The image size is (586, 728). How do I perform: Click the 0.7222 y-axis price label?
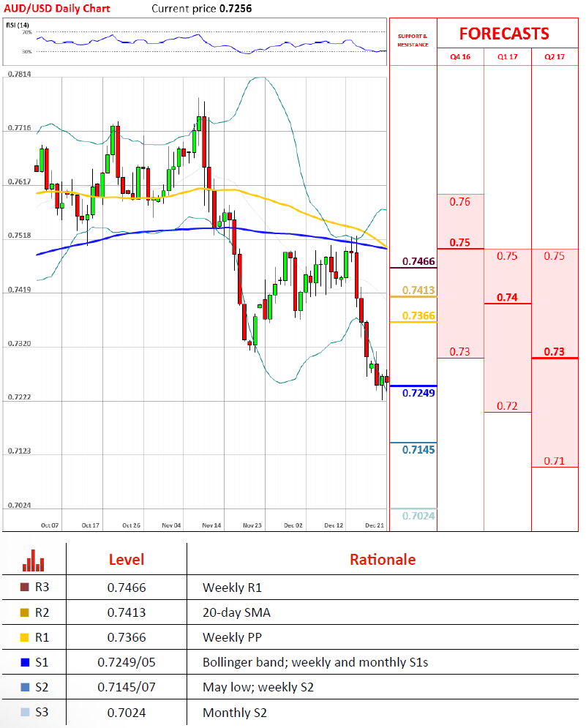click(20, 397)
